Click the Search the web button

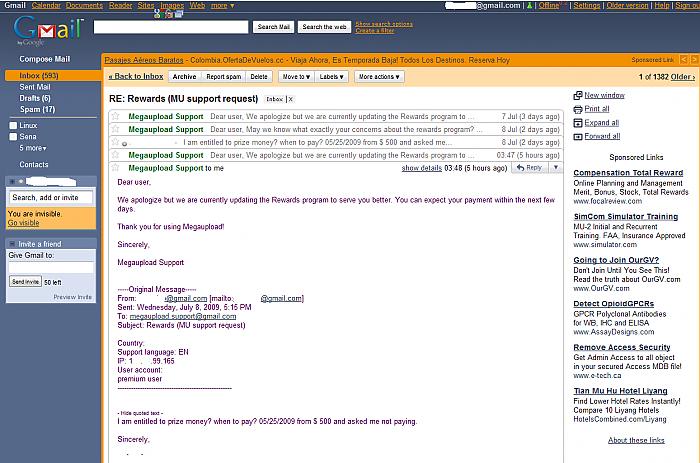pyautogui.click(x=324, y=27)
